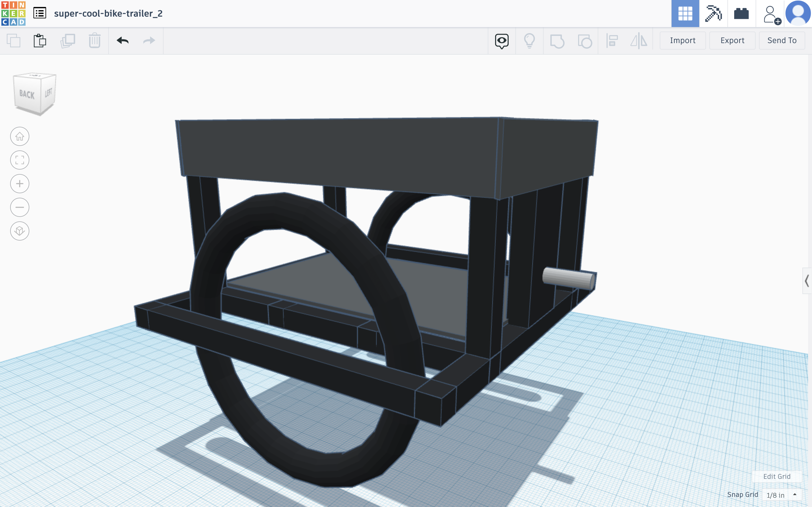Expand the Snap Grid dropdown
This screenshot has width=812, height=507.
coord(794,494)
